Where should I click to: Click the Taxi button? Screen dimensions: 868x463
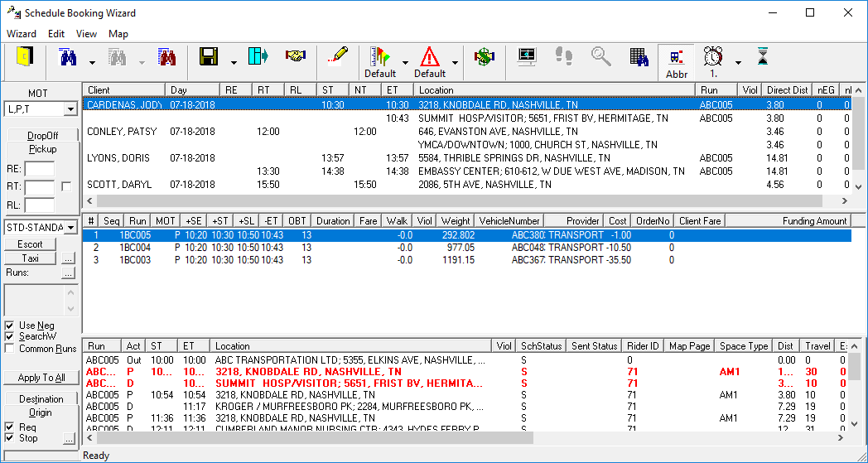click(x=30, y=258)
